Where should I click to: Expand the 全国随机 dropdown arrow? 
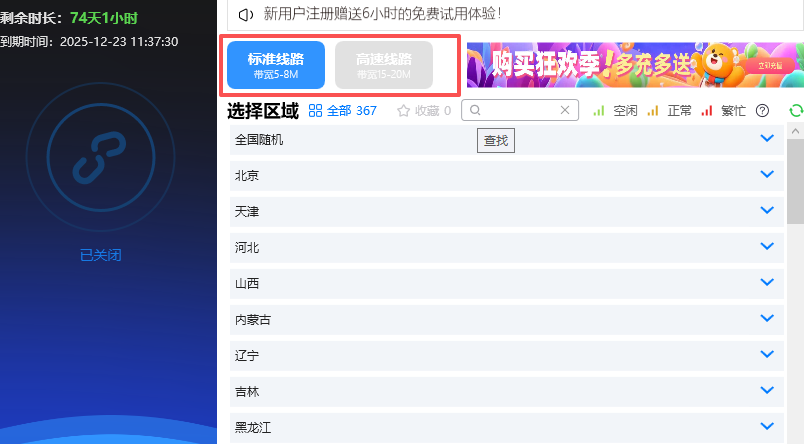click(x=767, y=139)
